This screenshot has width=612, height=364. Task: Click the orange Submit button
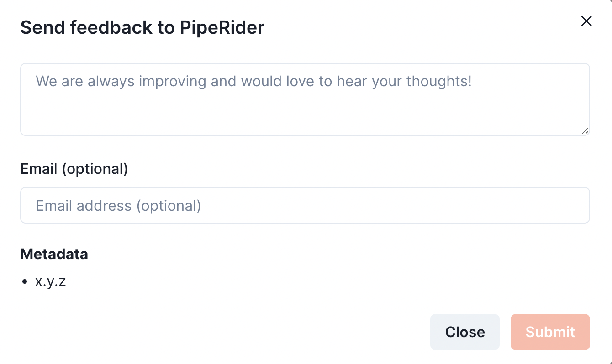point(550,332)
